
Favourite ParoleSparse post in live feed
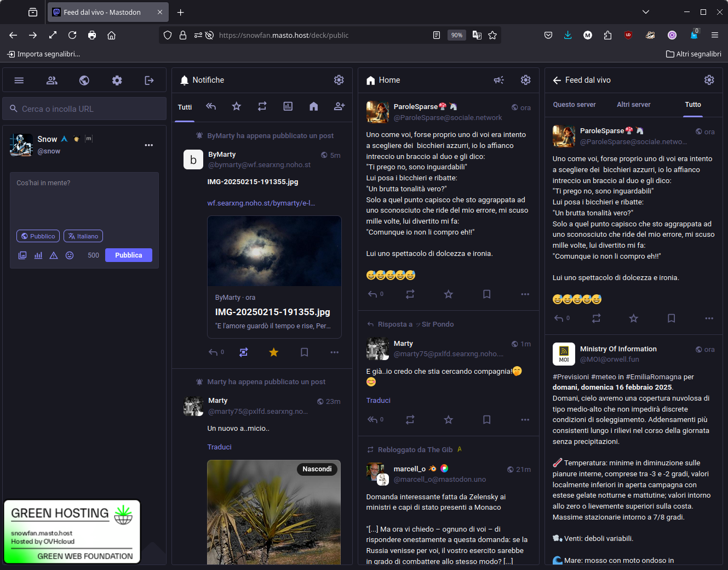point(634,318)
